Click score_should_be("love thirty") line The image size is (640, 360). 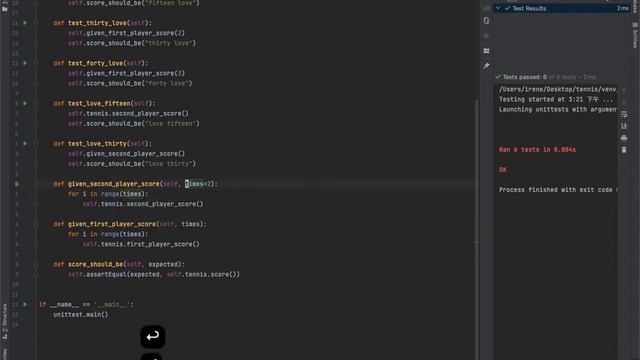(132, 164)
